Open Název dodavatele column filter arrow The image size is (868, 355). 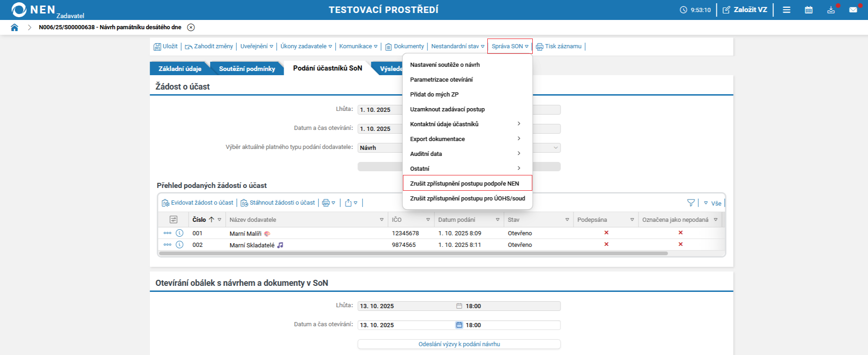[x=382, y=219]
